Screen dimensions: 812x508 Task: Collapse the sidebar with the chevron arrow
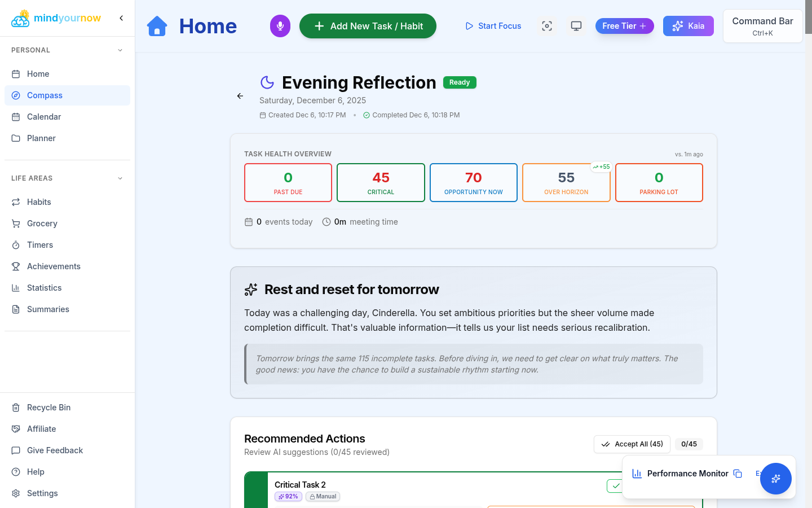coord(121,17)
